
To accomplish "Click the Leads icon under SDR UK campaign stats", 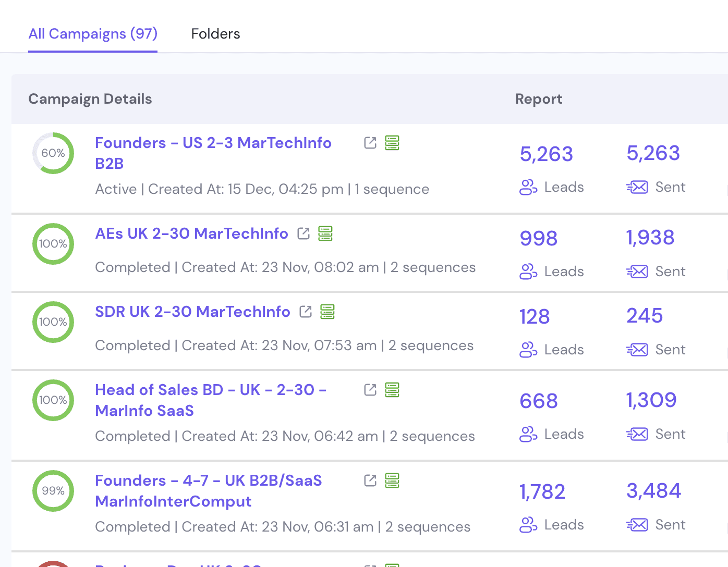I will tap(528, 350).
